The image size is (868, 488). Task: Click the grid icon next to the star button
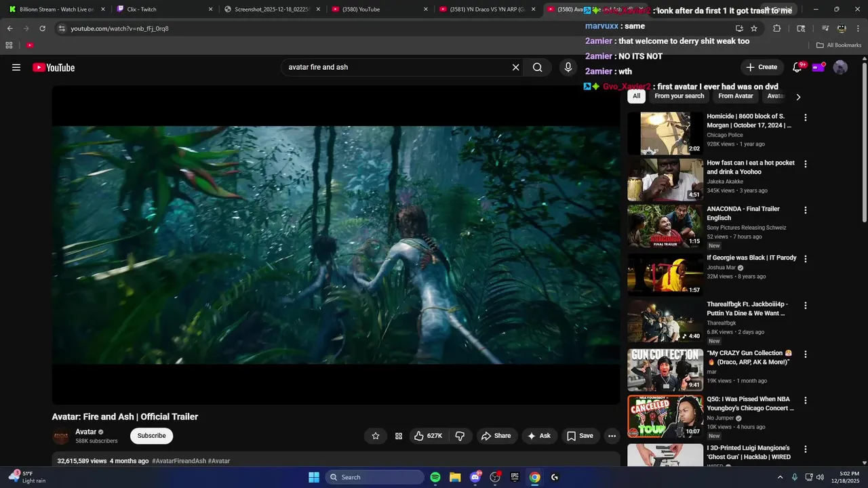tap(399, 436)
